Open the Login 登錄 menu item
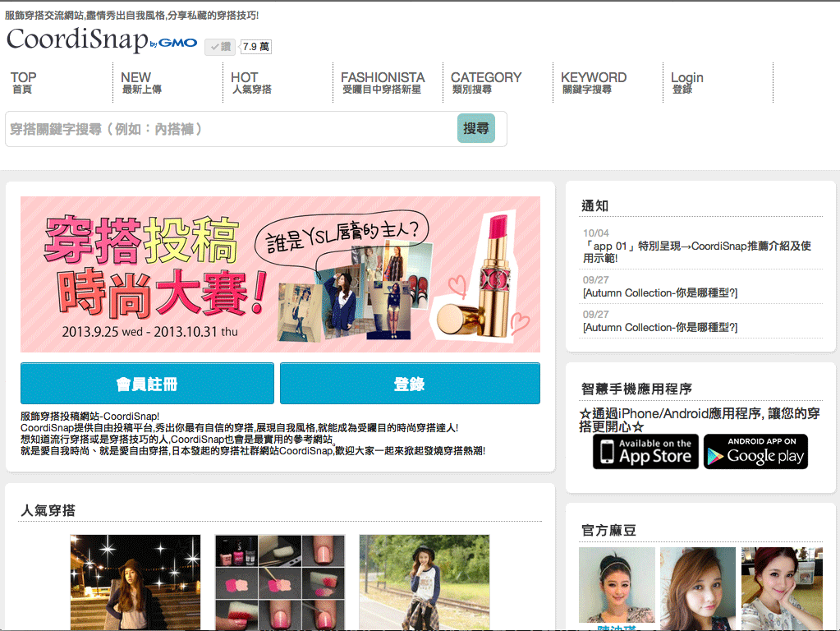 (686, 82)
